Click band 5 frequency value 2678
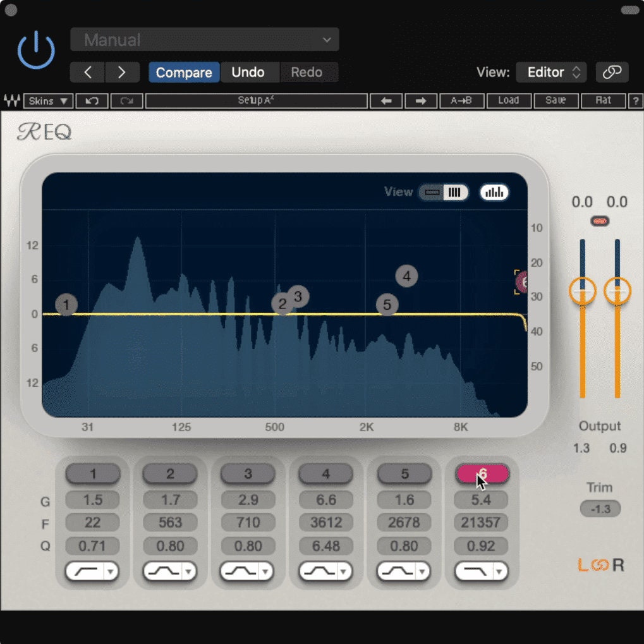644x644 pixels. pos(404,523)
